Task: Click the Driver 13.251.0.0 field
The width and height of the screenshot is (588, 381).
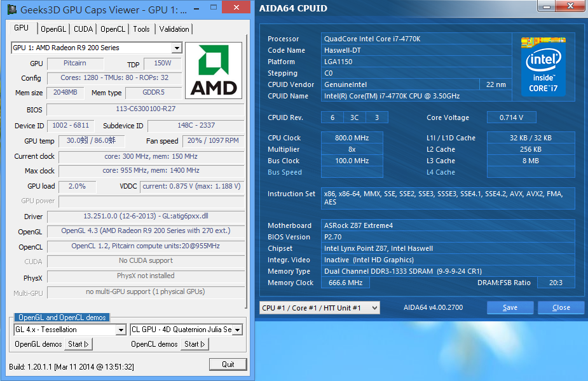Action: (x=146, y=216)
